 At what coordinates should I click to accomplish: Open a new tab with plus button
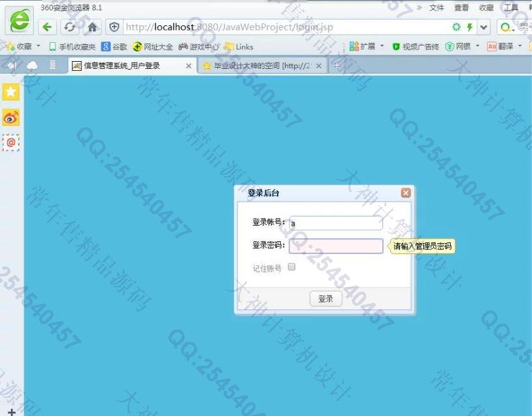pyautogui.click(x=337, y=66)
